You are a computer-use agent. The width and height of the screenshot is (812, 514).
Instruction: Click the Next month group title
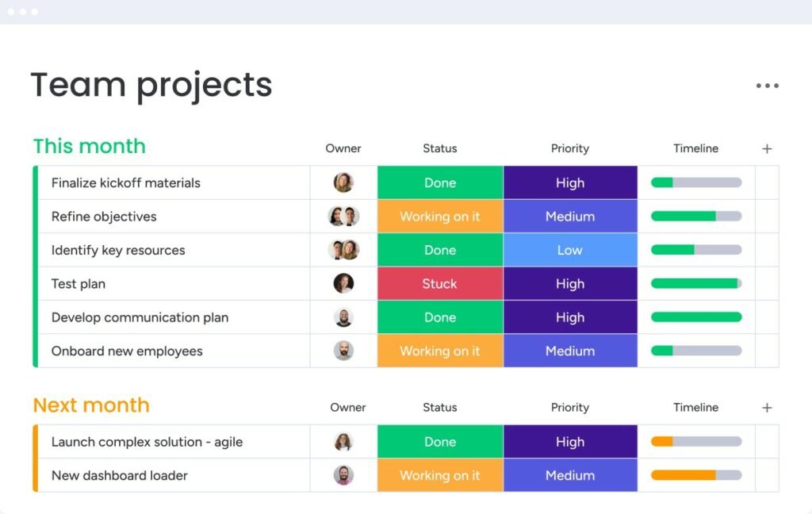(x=91, y=405)
